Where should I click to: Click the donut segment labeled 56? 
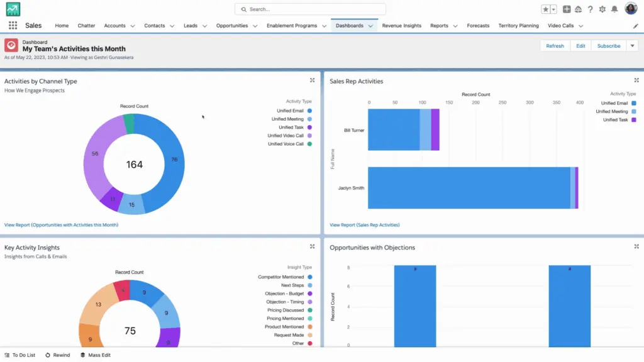(x=95, y=154)
